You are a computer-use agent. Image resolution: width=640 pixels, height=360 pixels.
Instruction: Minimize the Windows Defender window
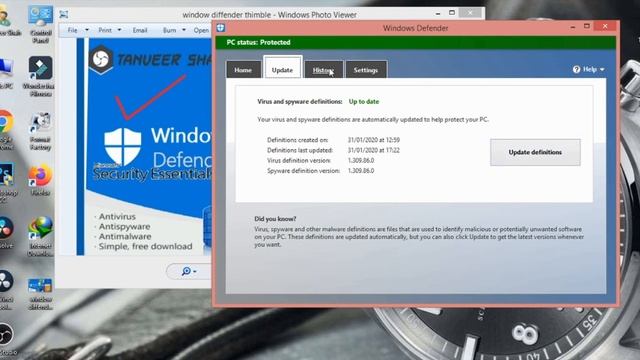click(573, 27)
